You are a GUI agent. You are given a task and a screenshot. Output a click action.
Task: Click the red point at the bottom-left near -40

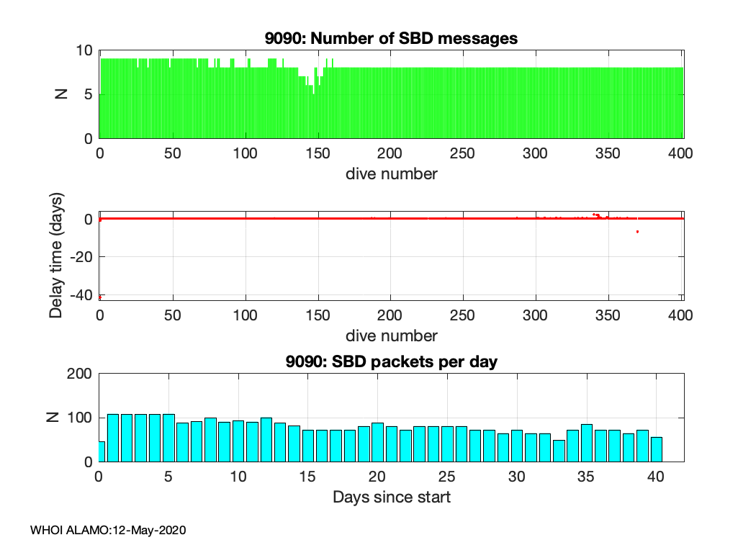pos(100,297)
